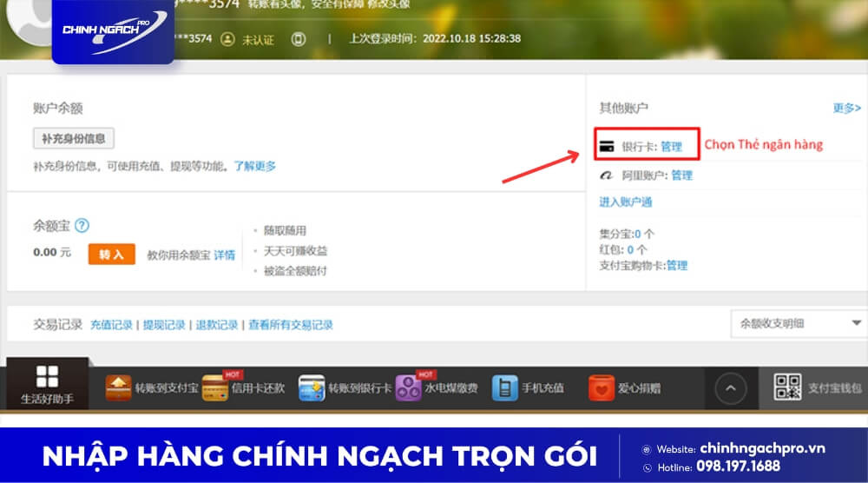Viewport: 868px width, 483px height.
Task: Open the 进入账户通 link
Action: point(626,202)
